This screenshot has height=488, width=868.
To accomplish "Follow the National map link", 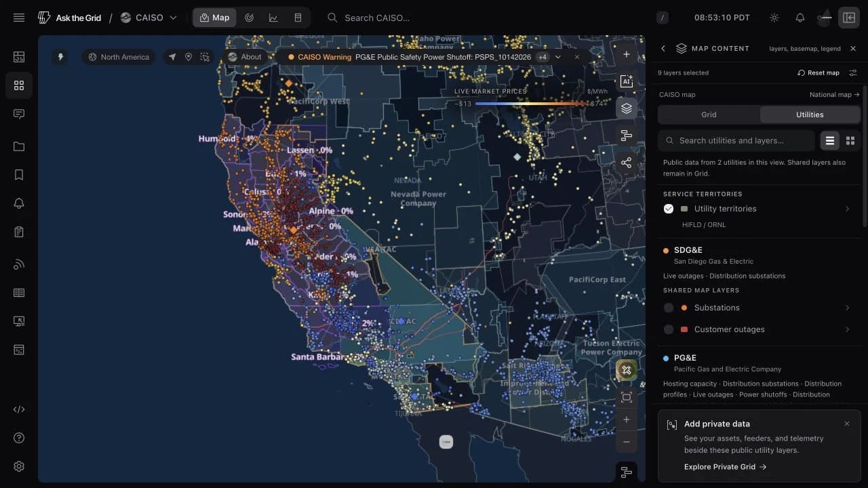I will [x=835, y=95].
